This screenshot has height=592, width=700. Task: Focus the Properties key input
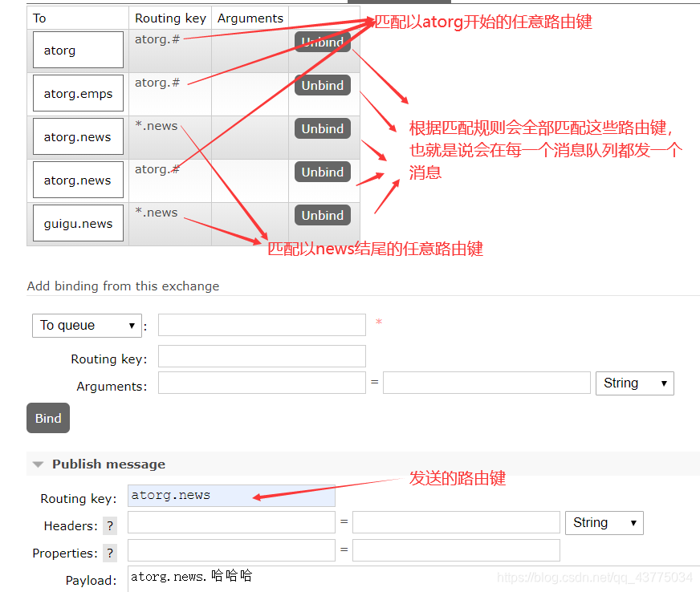click(x=231, y=550)
